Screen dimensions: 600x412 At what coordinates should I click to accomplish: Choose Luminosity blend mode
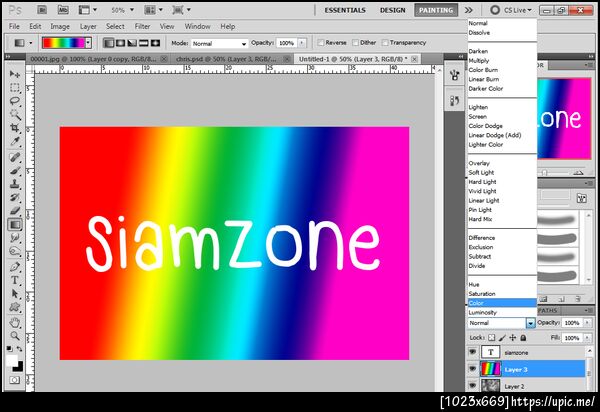502,313
